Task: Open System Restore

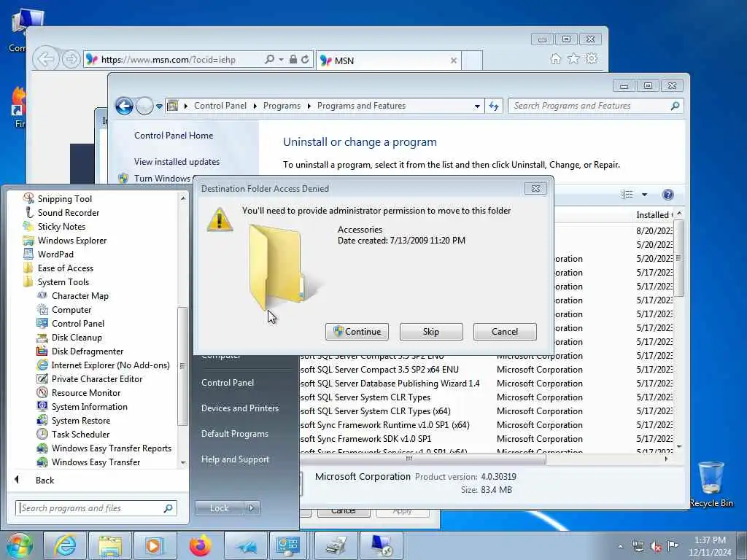Action: (80, 420)
